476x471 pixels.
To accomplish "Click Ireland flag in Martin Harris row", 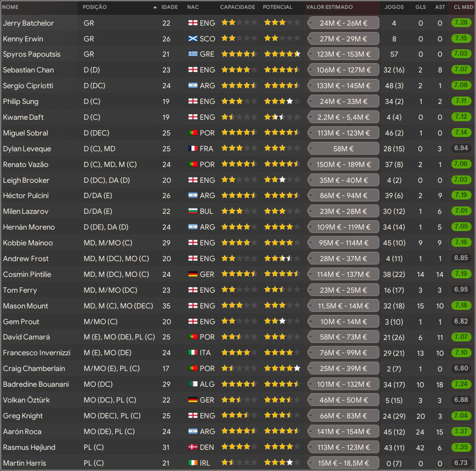I will click(x=193, y=463).
